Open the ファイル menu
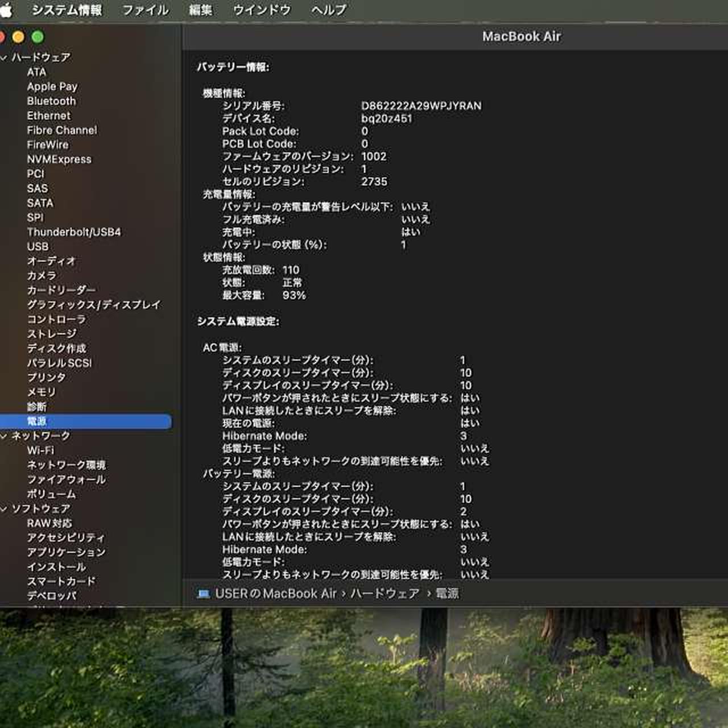 (x=146, y=10)
